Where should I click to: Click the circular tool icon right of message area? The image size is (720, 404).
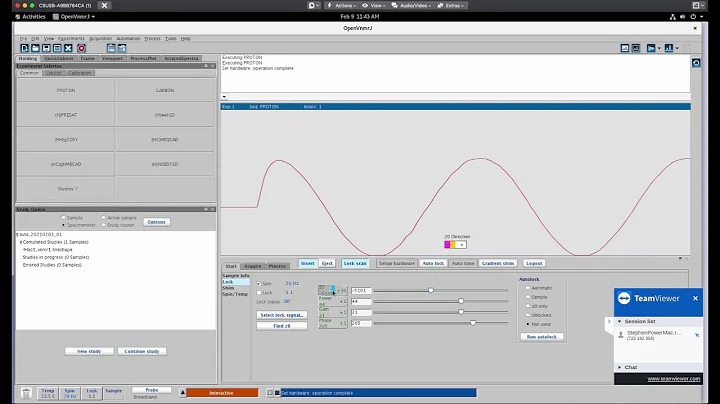[696, 62]
